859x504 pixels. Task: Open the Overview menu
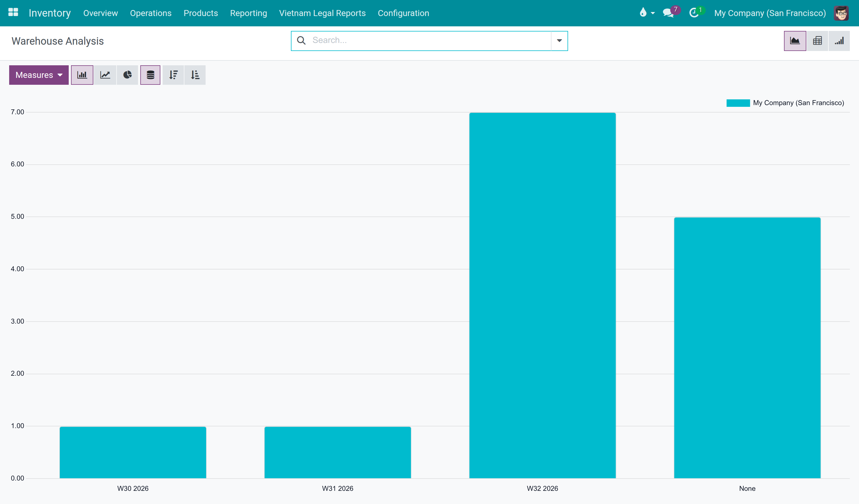point(101,13)
